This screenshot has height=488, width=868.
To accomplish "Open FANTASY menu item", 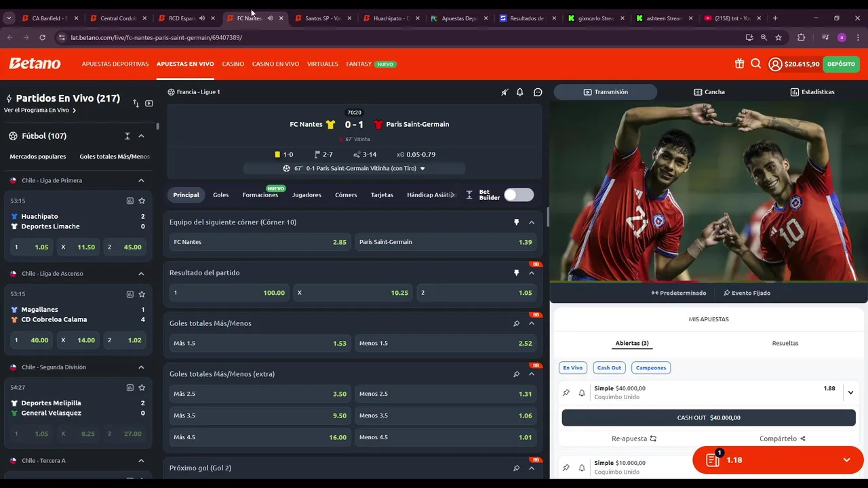I will tap(359, 64).
